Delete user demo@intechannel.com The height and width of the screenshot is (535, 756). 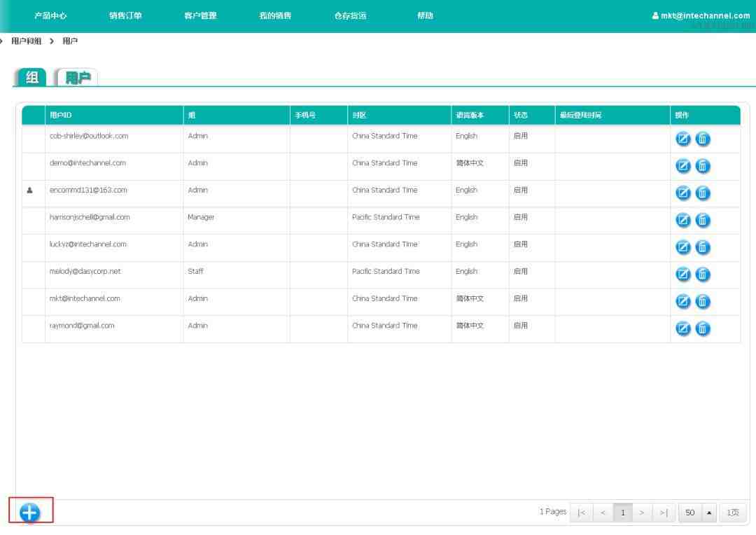(703, 167)
